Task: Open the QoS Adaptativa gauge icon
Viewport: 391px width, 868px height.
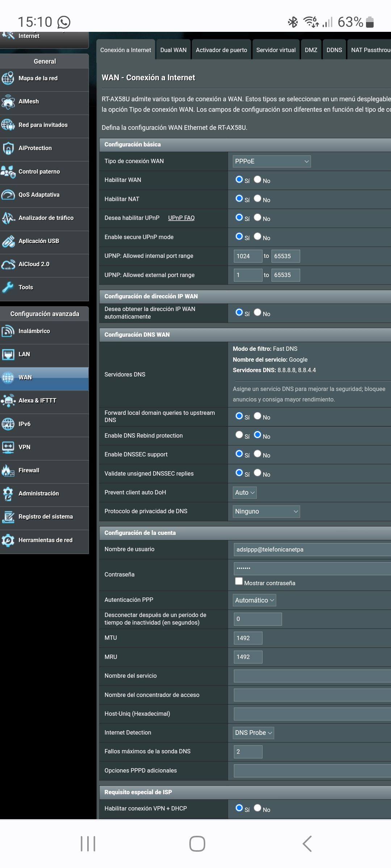Action: click(8, 195)
